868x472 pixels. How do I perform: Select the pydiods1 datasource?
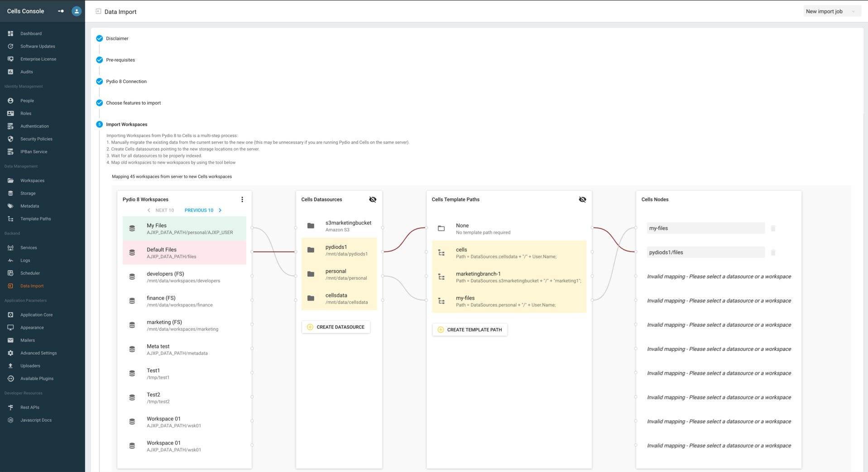[x=339, y=250]
